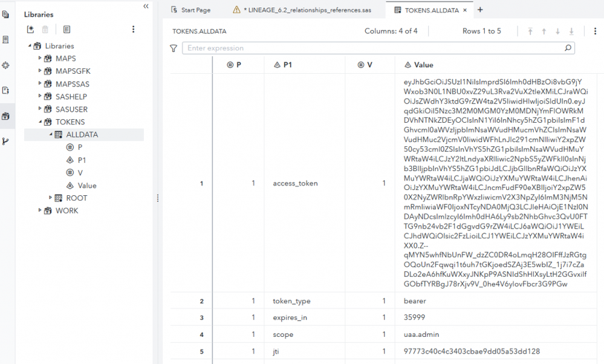Click the P1 column header
This screenshot has width=604, height=364.
point(304,65)
